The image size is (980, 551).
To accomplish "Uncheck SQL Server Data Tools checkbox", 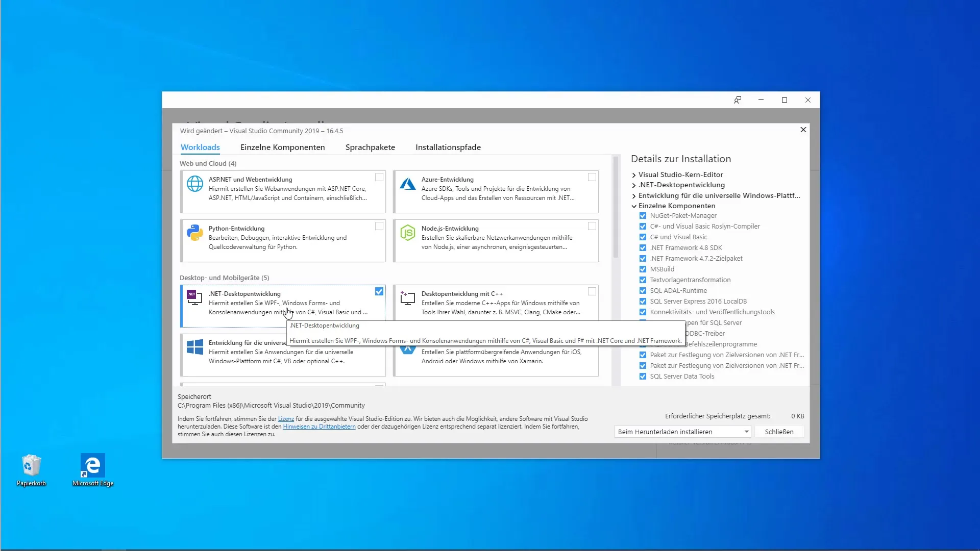I will [643, 377].
